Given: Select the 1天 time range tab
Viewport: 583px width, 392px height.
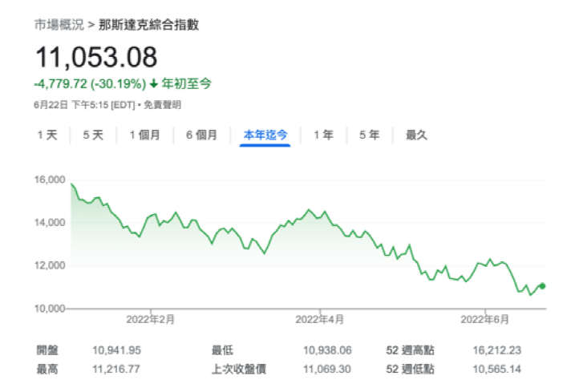Looking at the screenshot, I should click(x=47, y=135).
